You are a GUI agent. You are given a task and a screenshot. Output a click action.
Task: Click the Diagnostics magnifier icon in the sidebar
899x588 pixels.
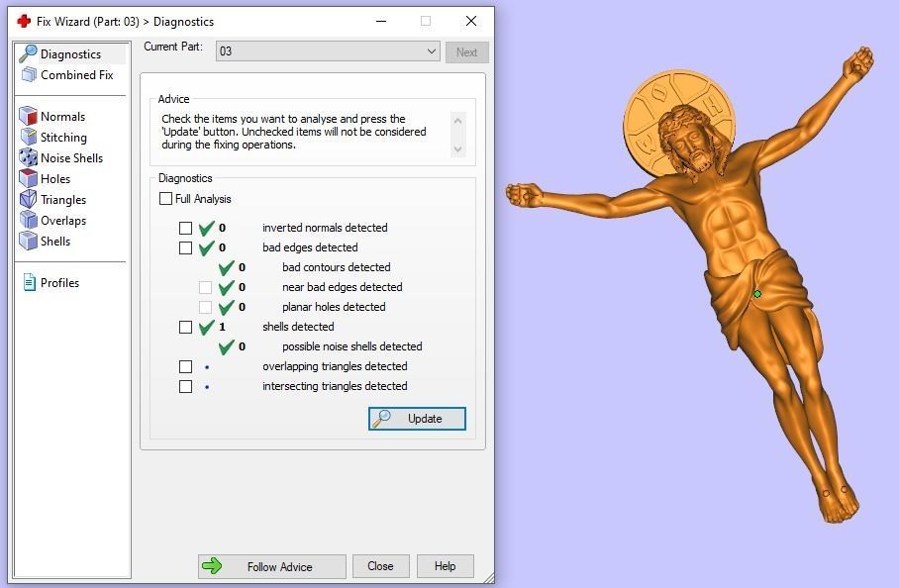(28, 53)
